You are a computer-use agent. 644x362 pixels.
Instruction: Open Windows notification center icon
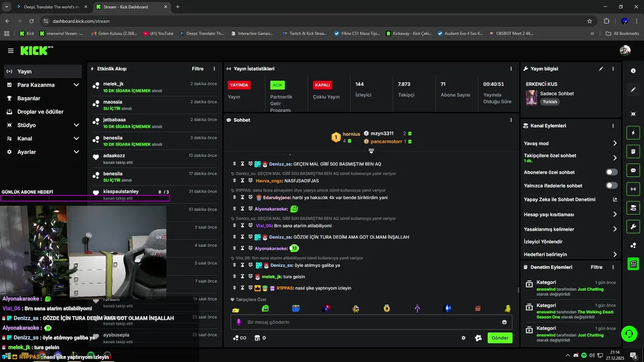click(x=633, y=355)
